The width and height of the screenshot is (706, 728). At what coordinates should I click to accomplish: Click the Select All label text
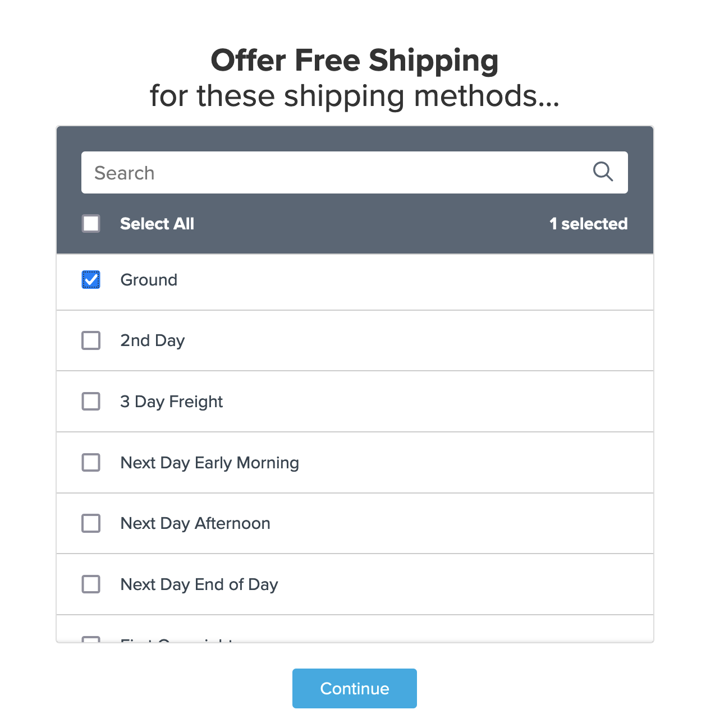pos(157,224)
